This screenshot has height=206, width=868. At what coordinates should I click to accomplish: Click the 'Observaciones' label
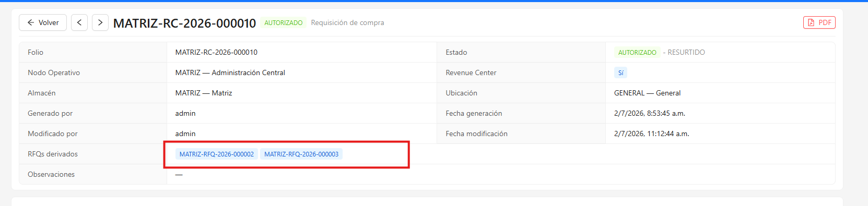click(51, 174)
